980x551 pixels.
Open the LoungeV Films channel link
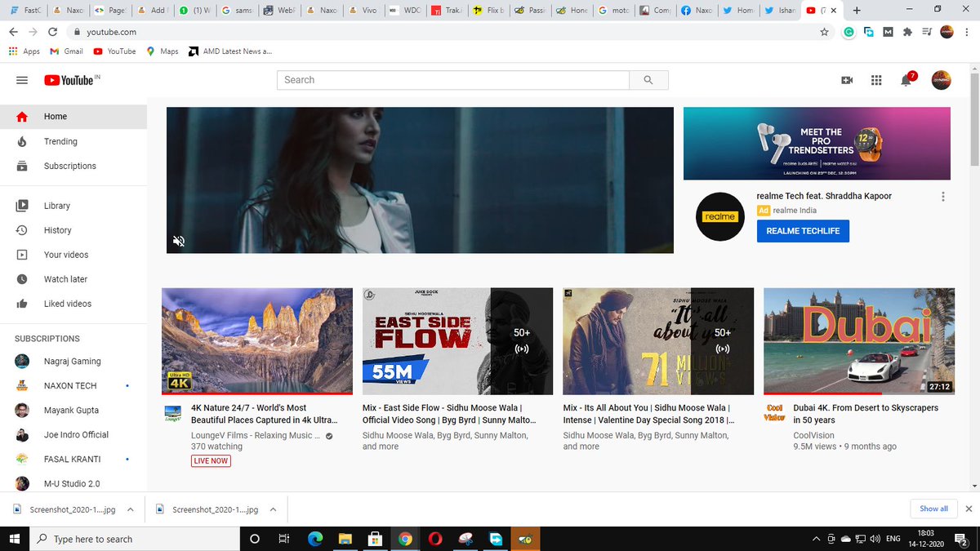click(x=256, y=435)
